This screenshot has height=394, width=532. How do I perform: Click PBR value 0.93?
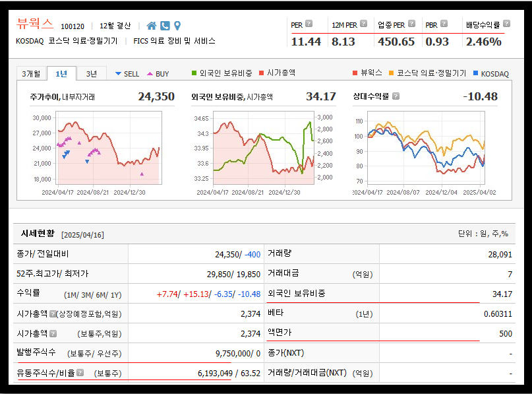tap(437, 42)
